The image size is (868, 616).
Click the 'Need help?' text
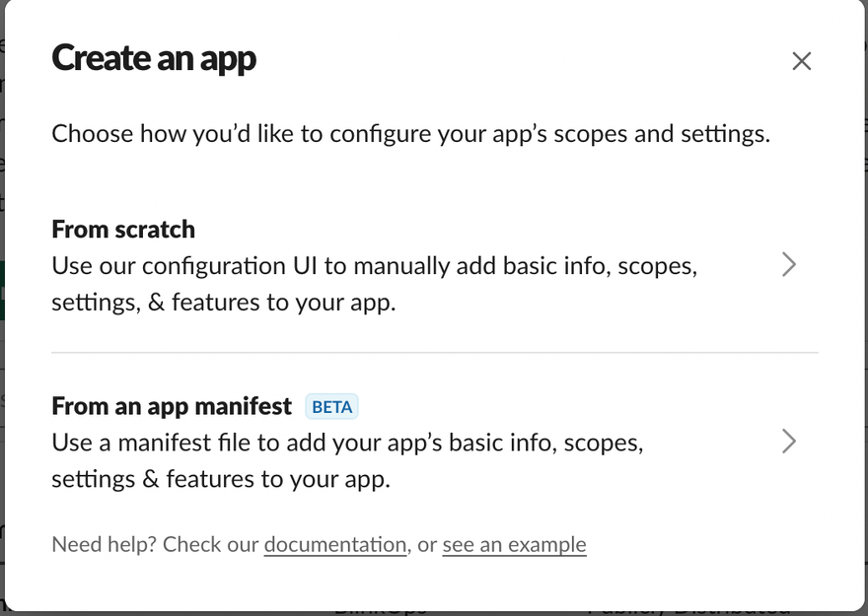point(104,545)
